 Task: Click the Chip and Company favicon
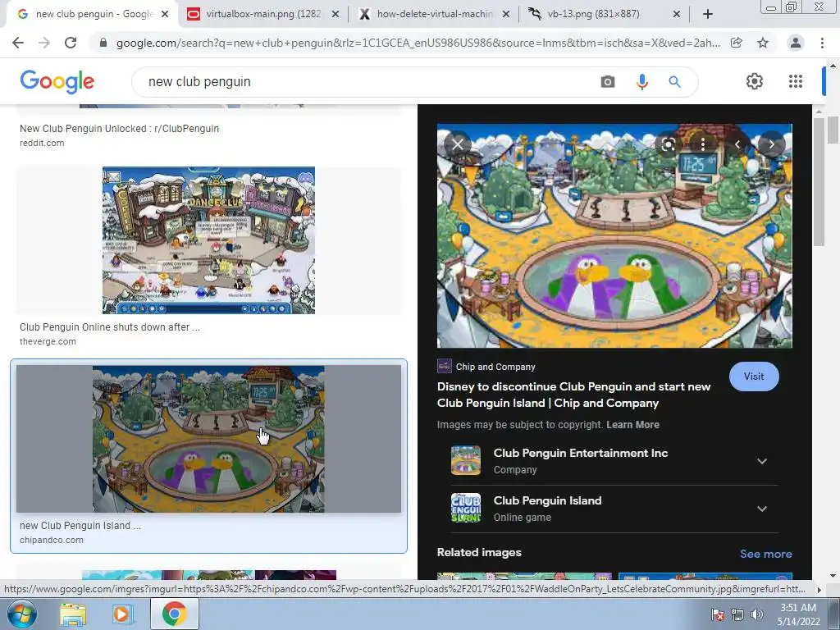point(444,366)
